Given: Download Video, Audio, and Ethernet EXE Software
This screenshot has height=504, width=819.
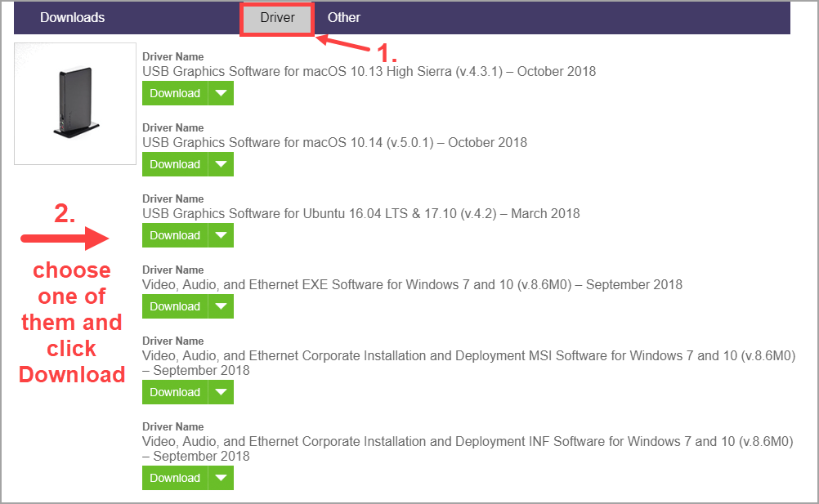Looking at the screenshot, I should [175, 306].
